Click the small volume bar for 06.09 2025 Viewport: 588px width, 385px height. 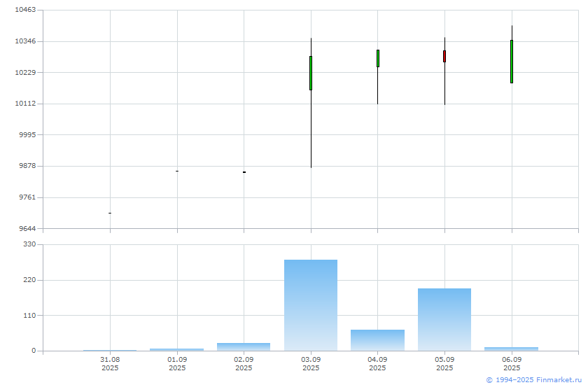click(511, 349)
